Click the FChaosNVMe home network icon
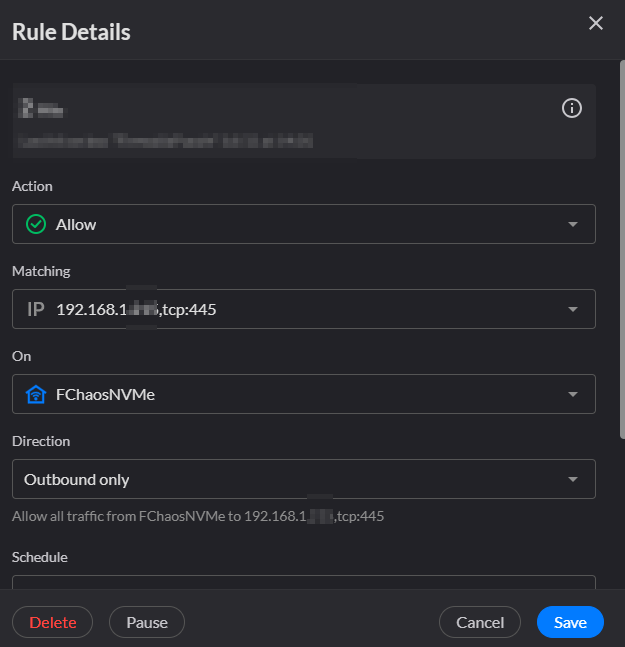This screenshot has width=625, height=647. click(36, 394)
